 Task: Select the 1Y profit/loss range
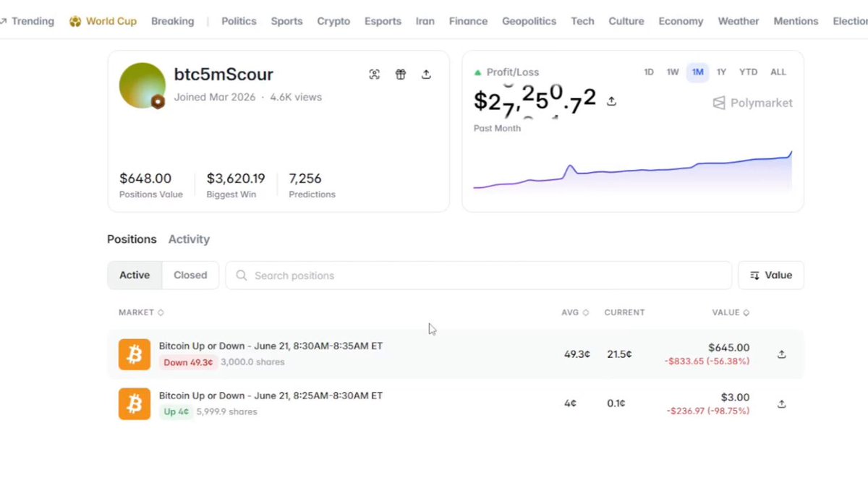click(x=721, y=72)
